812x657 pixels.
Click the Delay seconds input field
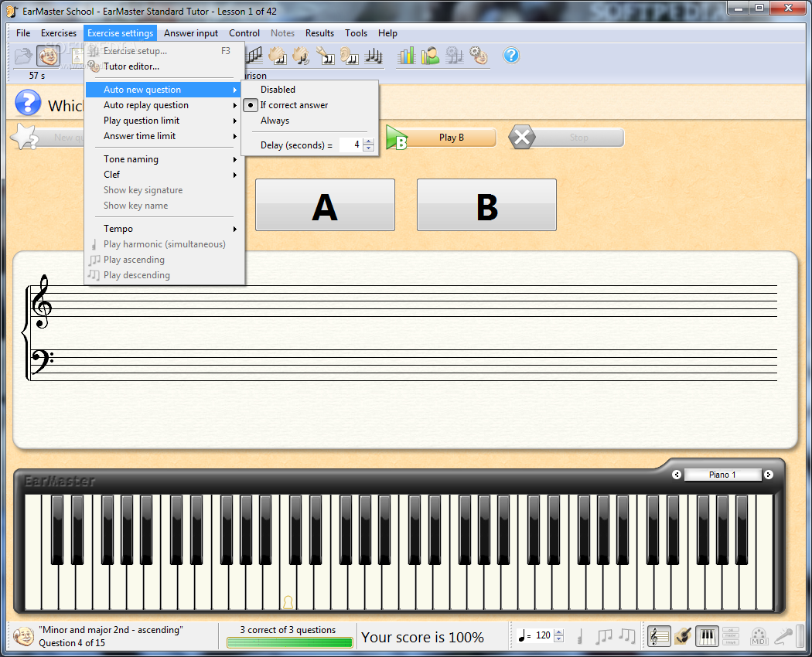tap(351, 145)
